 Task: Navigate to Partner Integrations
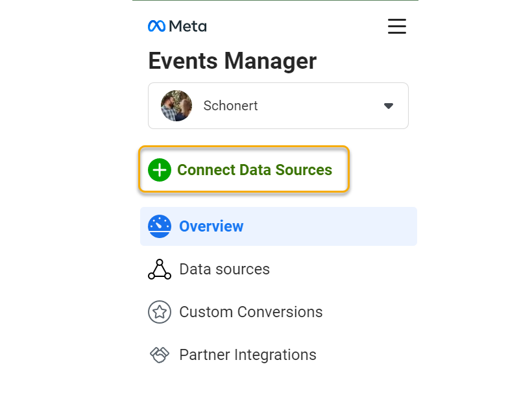click(x=248, y=355)
